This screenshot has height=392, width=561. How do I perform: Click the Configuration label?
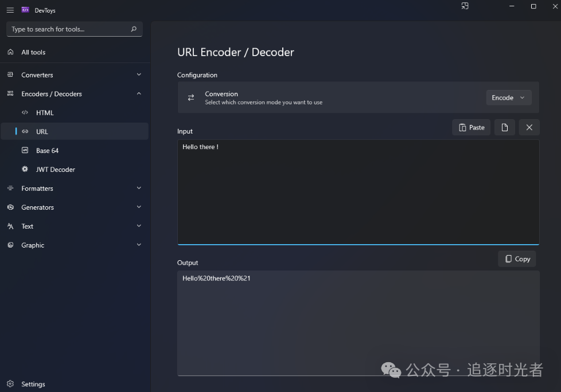[197, 75]
